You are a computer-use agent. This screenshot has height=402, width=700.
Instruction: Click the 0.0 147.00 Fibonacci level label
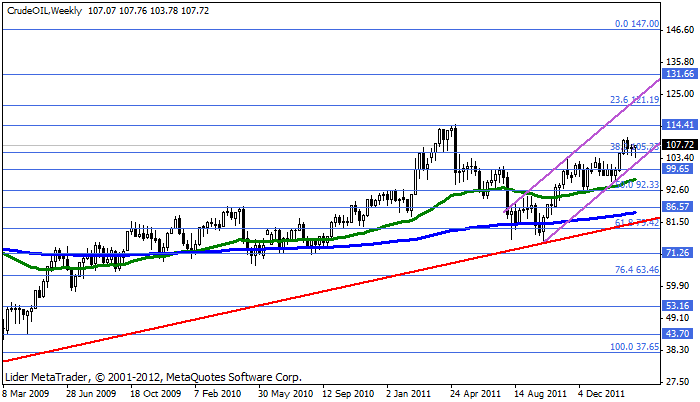pyautogui.click(x=635, y=22)
